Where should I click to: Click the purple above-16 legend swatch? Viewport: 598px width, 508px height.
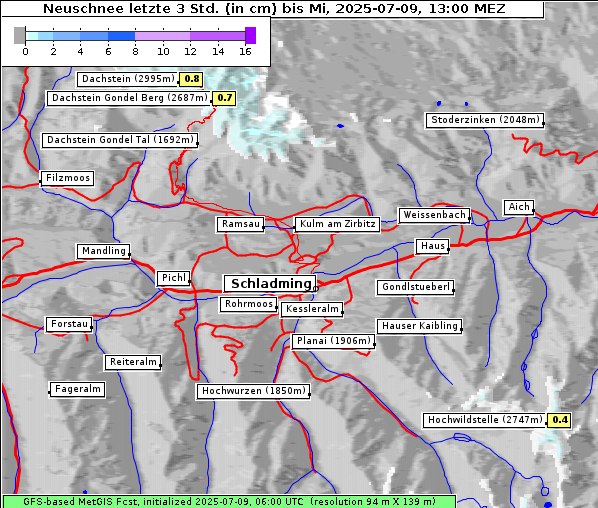(251, 35)
